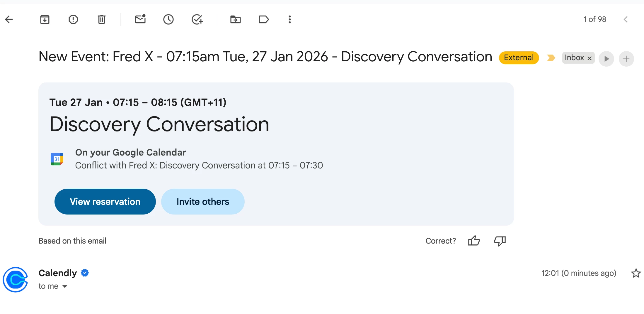Move email to another folder

[x=235, y=20]
